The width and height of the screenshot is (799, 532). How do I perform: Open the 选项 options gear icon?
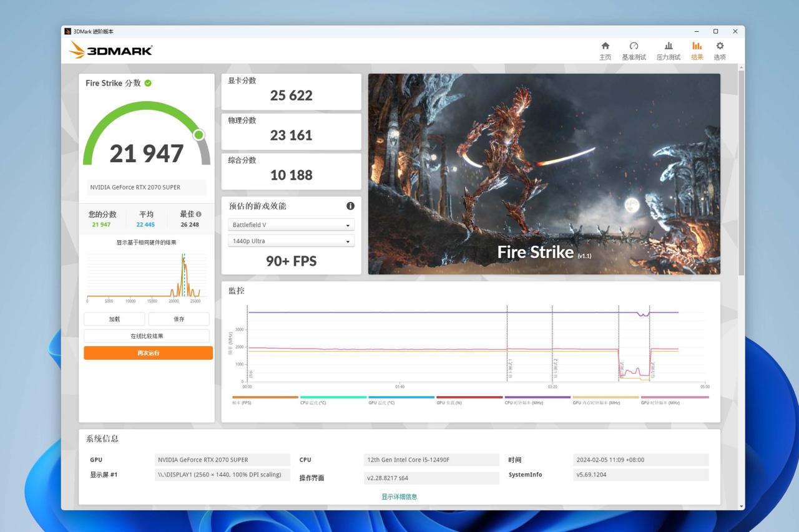click(720, 51)
